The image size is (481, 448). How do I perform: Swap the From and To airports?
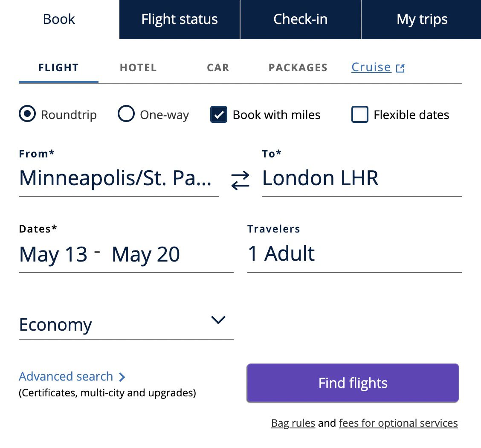point(240,180)
